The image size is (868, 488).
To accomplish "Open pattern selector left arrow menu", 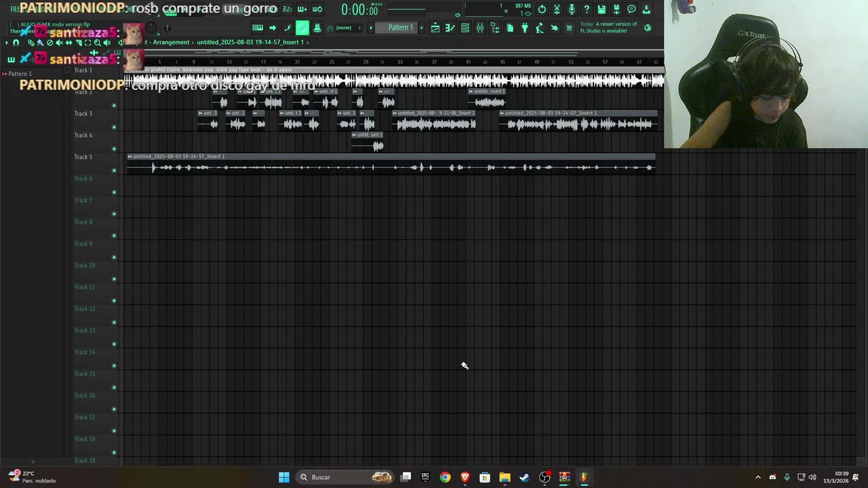I will tap(371, 28).
